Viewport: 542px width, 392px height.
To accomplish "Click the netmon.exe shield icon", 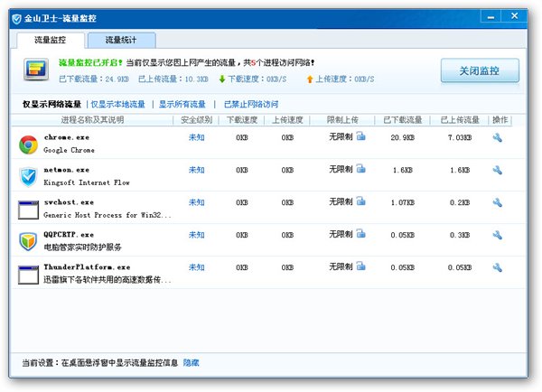I will (x=28, y=177).
